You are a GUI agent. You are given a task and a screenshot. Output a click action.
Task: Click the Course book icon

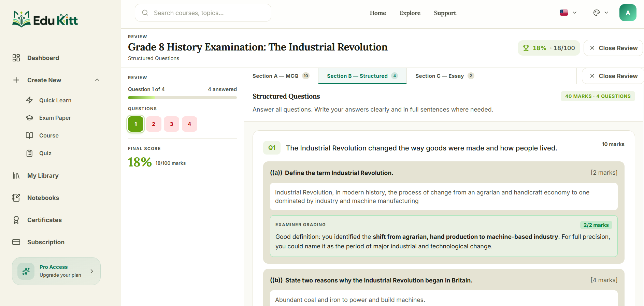30,135
